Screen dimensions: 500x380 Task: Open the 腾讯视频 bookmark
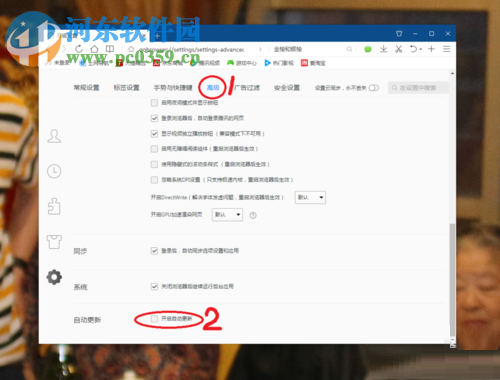click(205, 63)
